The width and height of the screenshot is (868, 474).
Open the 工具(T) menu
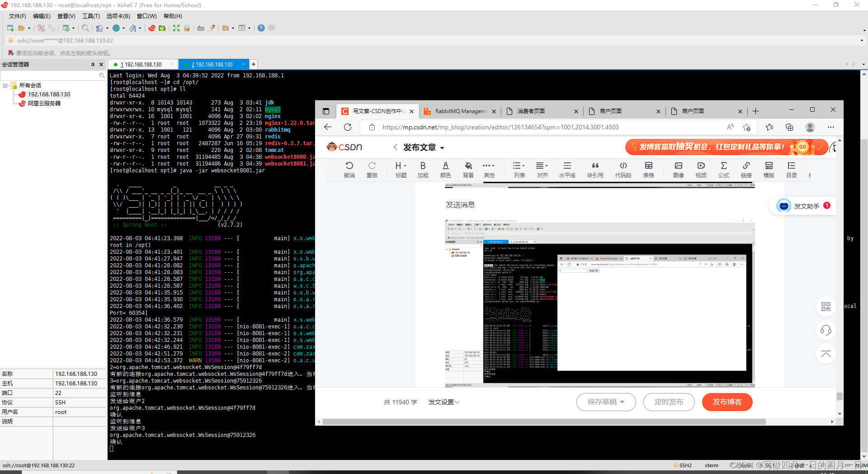pyautogui.click(x=91, y=16)
